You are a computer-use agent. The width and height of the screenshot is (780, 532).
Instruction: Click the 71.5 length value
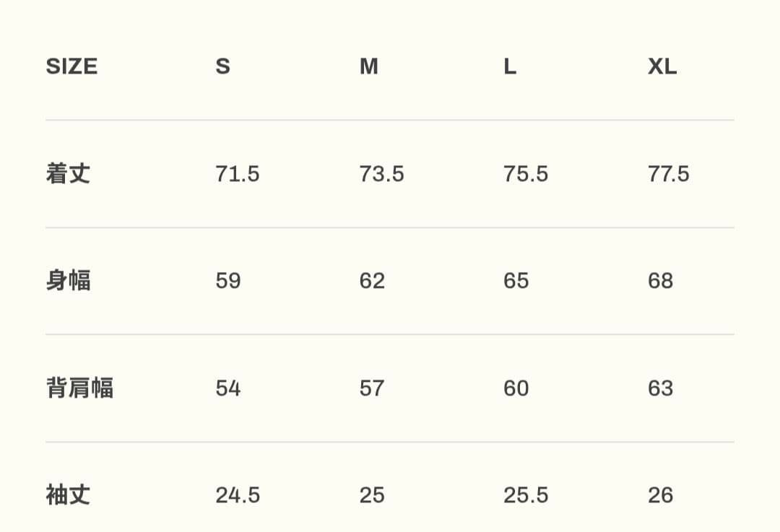237,174
